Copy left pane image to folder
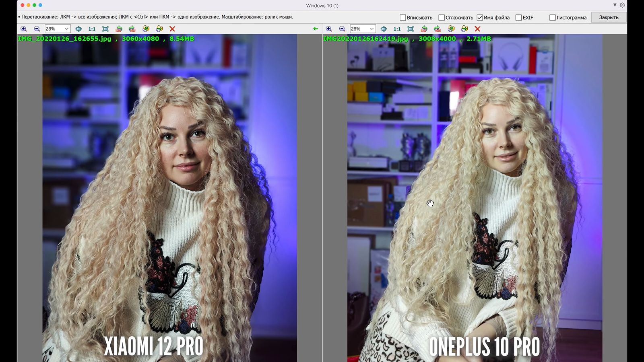This screenshot has width=644, height=362. coord(146,29)
